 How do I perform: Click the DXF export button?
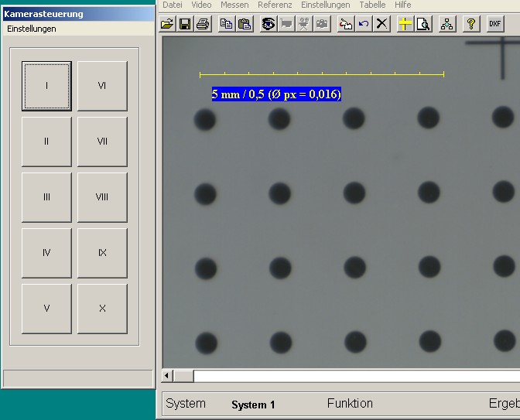[495, 24]
